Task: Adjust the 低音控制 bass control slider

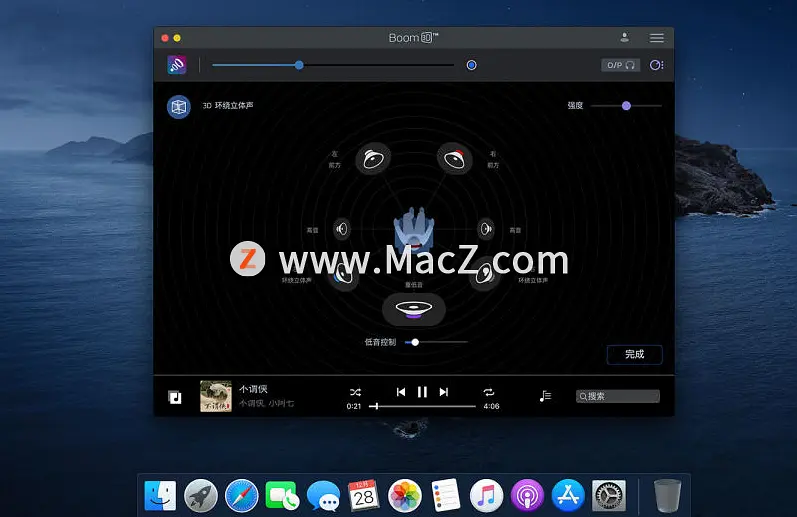Action: point(436,342)
